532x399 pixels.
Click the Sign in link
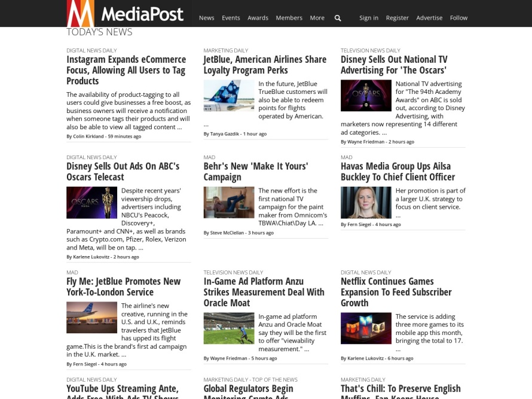pos(369,18)
